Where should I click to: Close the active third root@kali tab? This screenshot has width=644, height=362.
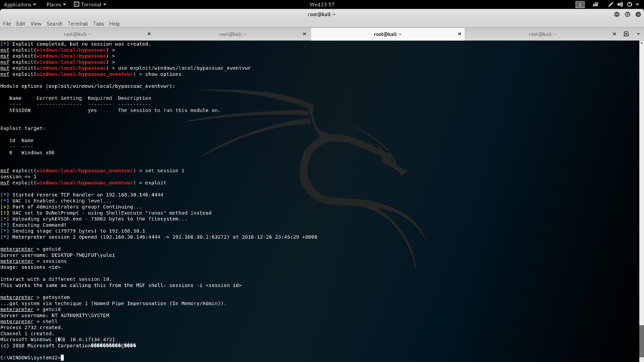459,34
